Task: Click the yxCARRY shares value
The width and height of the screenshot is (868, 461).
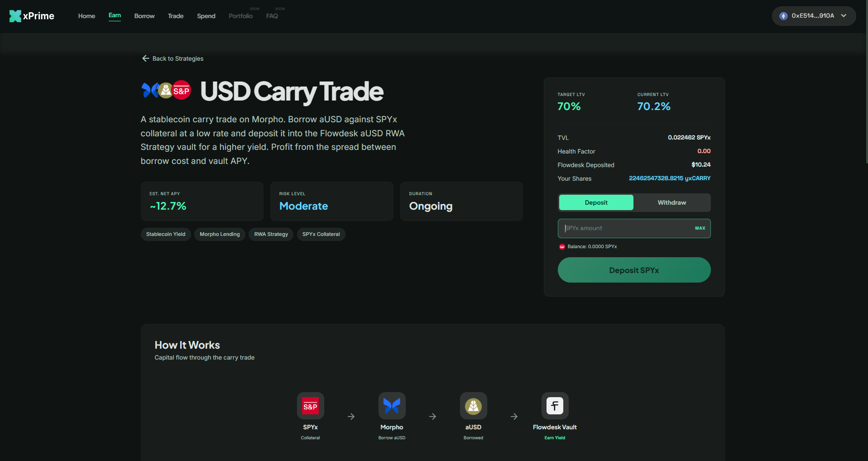Action: point(670,178)
